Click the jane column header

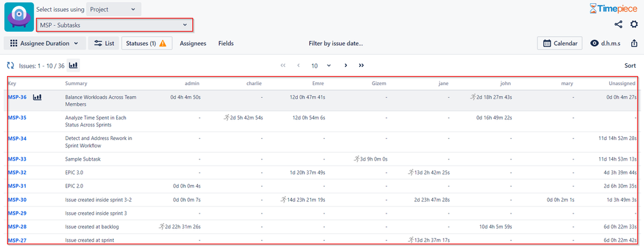click(444, 83)
